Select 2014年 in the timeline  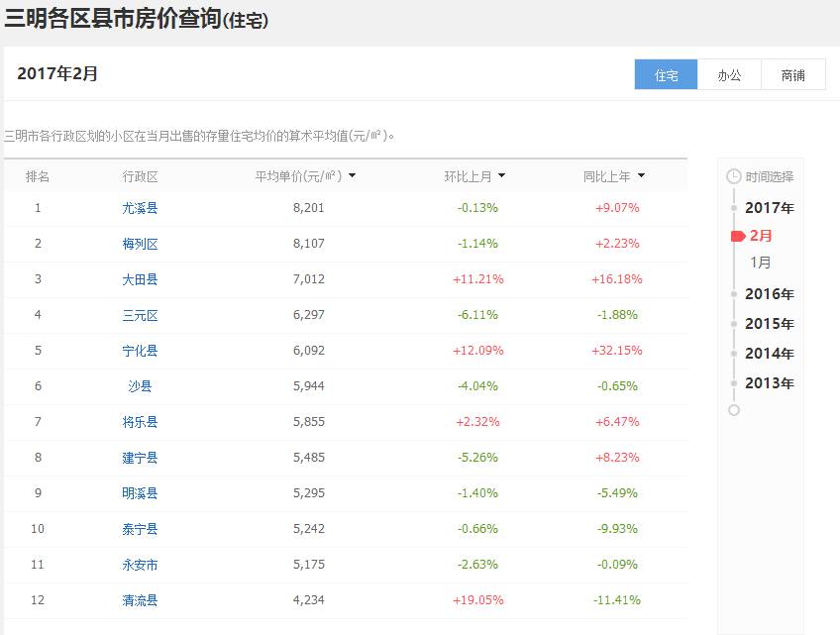click(x=770, y=353)
